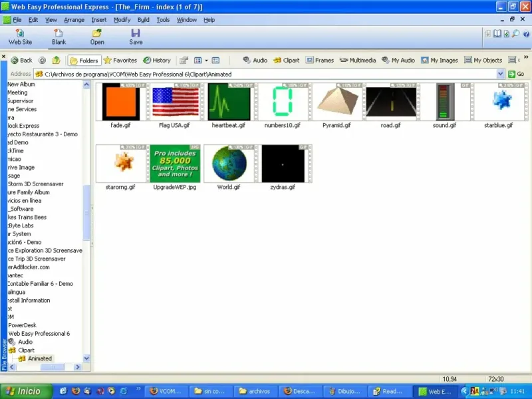Click the folder tree horizontal scrollbar thumb

(53, 367)
